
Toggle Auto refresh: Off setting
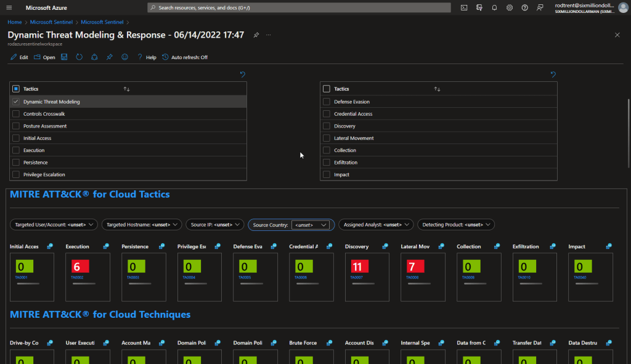point(185,57)
